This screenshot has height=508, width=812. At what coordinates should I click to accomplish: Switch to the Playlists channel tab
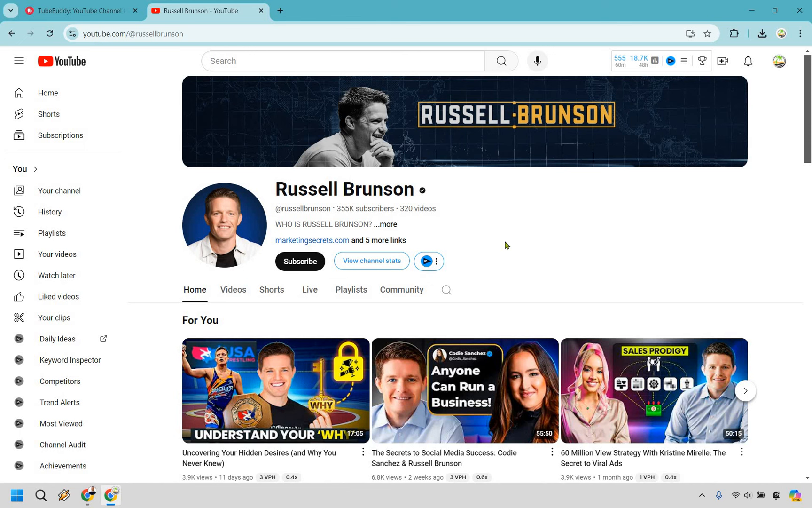[351, 290]
